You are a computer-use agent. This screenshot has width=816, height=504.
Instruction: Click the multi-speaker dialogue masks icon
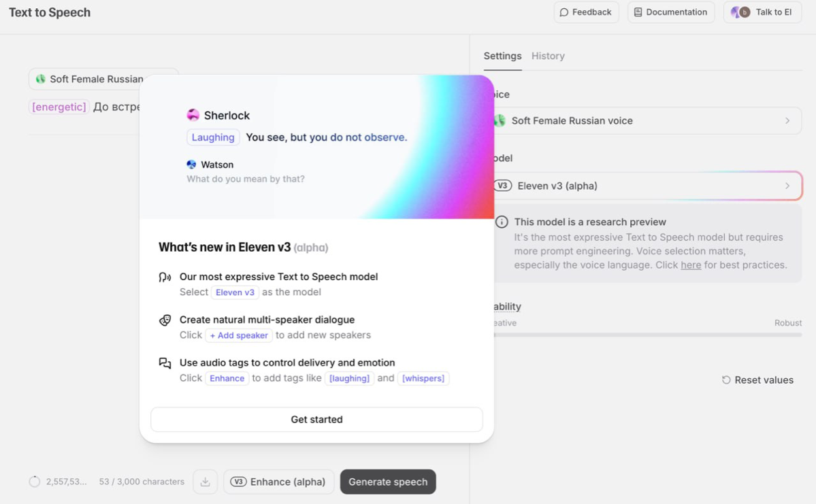[165, 320]
